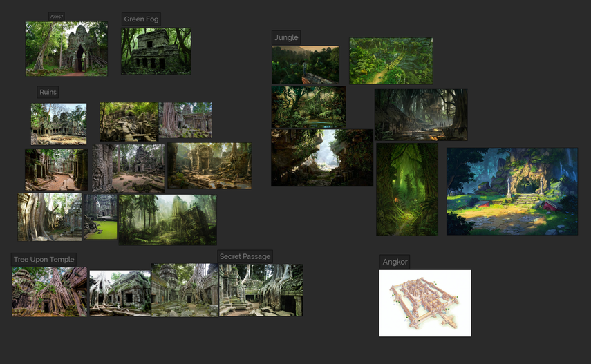Click the "Jungle" group label
Screen dimensions: 591x364
click(x=286, y=37)
